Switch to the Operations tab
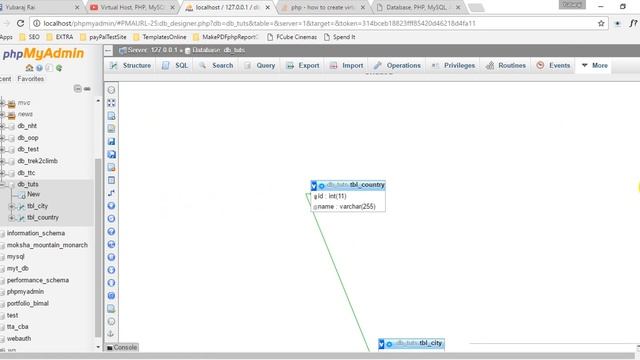 (398, 65)
